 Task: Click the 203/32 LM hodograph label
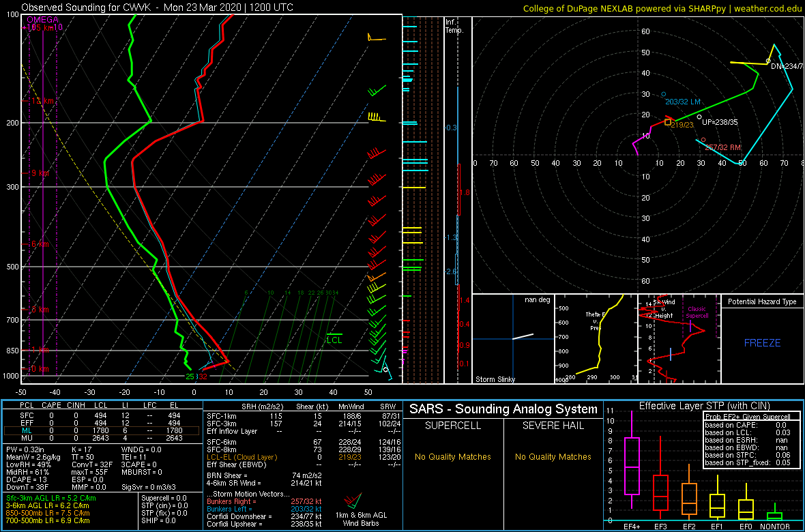[x=683, y=102]
